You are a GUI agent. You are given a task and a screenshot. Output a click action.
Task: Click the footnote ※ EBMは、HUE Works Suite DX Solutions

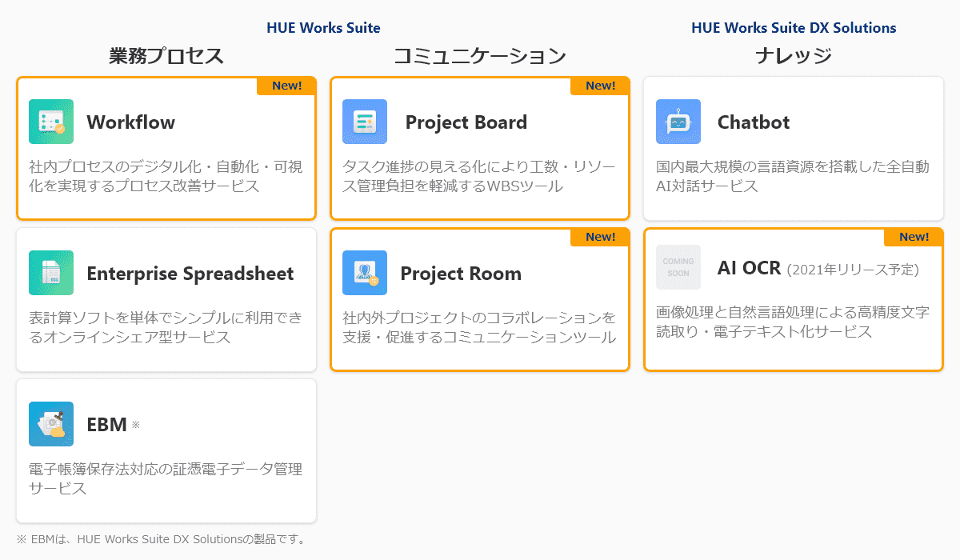click(161, 539)
